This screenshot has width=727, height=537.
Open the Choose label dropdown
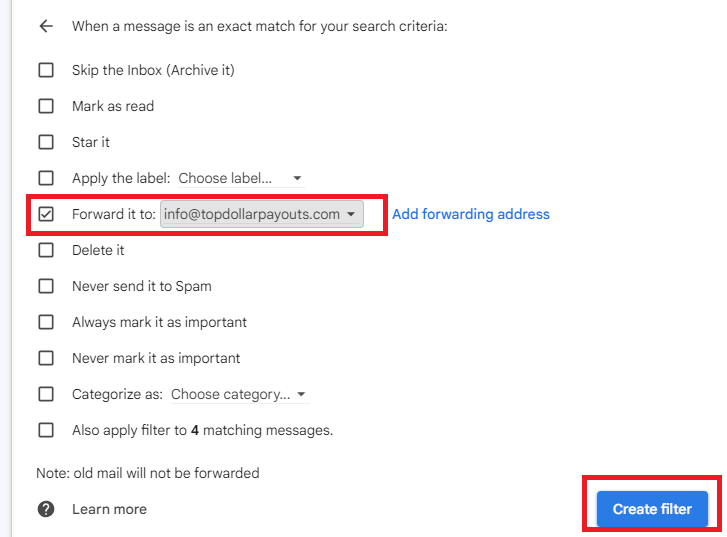tap(242, 178)
